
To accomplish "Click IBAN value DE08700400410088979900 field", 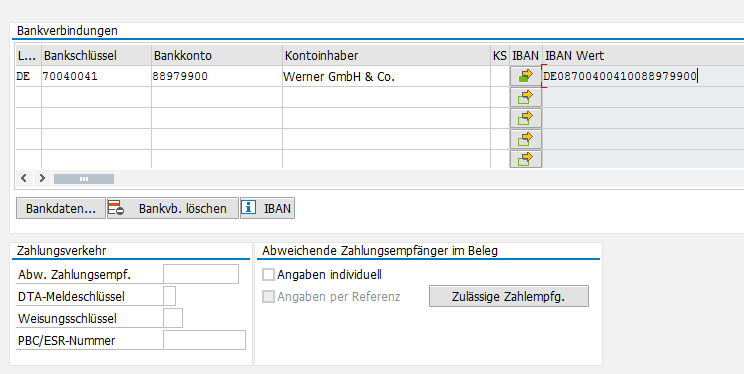I will pos(643,76).
